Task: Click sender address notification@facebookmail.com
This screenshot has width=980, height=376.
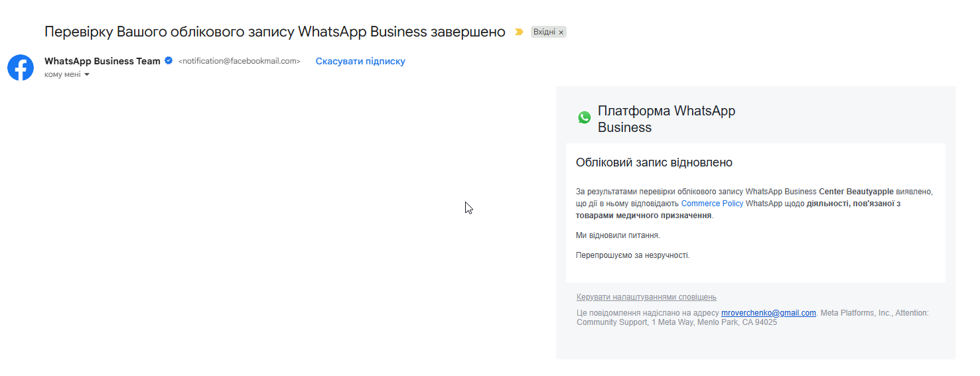Action: point(240,61)
